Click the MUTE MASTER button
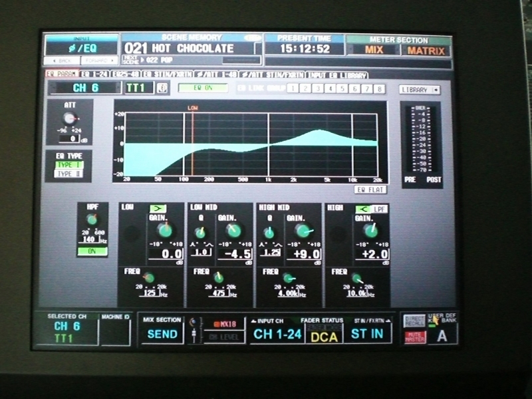532x399 pixels. (414, 337)
